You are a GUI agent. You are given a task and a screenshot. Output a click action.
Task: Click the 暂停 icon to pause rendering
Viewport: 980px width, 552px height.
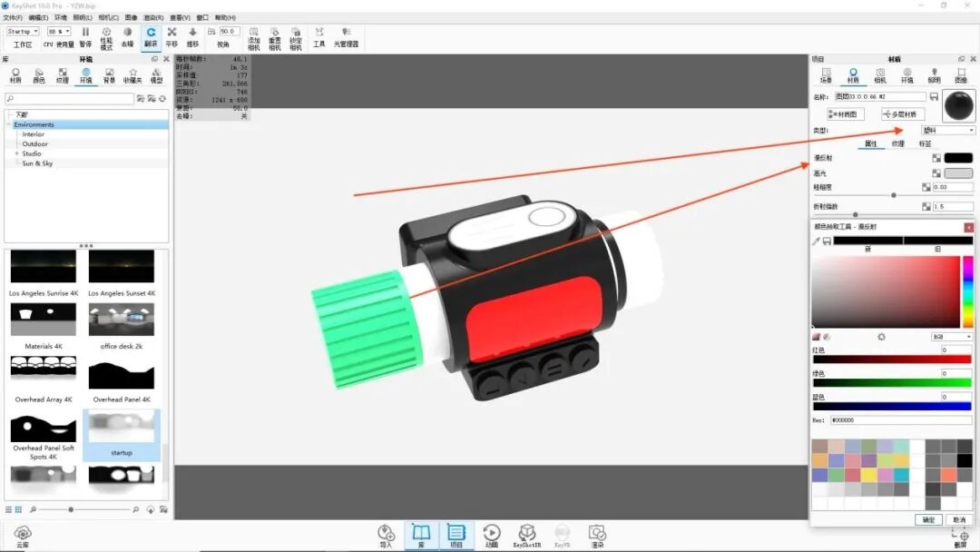click(x=85, y=34)
